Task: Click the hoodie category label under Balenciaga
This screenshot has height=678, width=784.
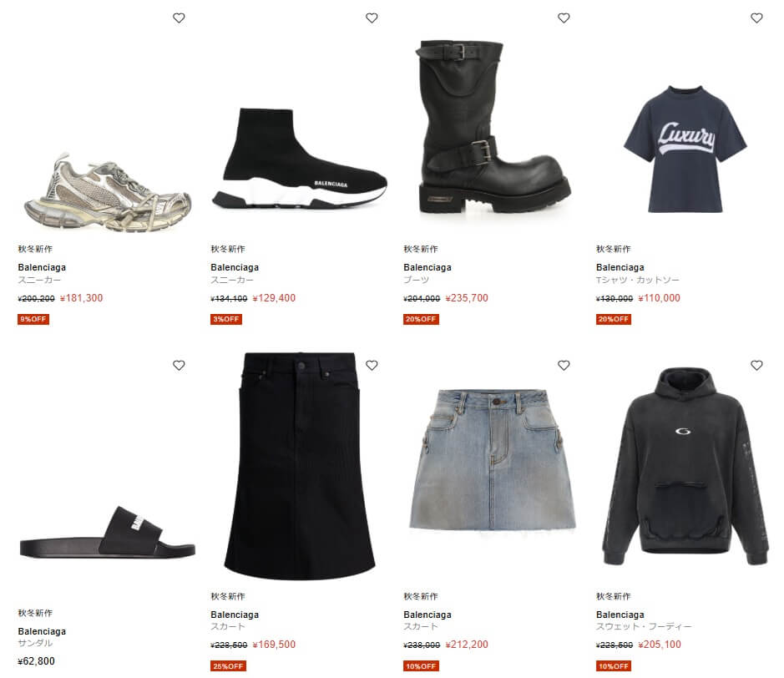Action: pyautogui.click(x=644, y=626)
